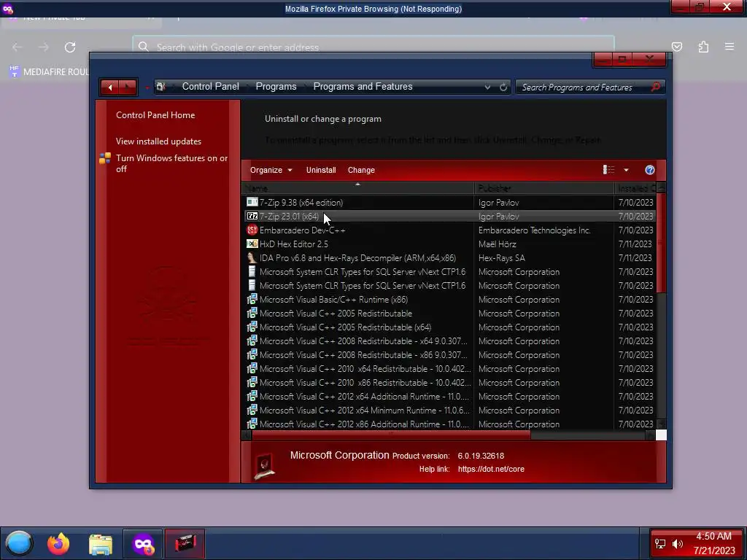Screen dimensions: 747x560
Task: Select Visual C++ 2012 x64 Minimum Runtime icon
Action: (x=252, y=410)
